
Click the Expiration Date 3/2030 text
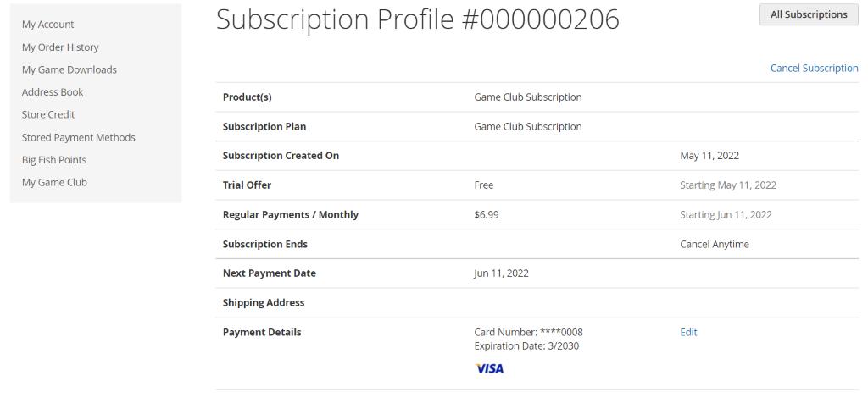coord(526,346)
